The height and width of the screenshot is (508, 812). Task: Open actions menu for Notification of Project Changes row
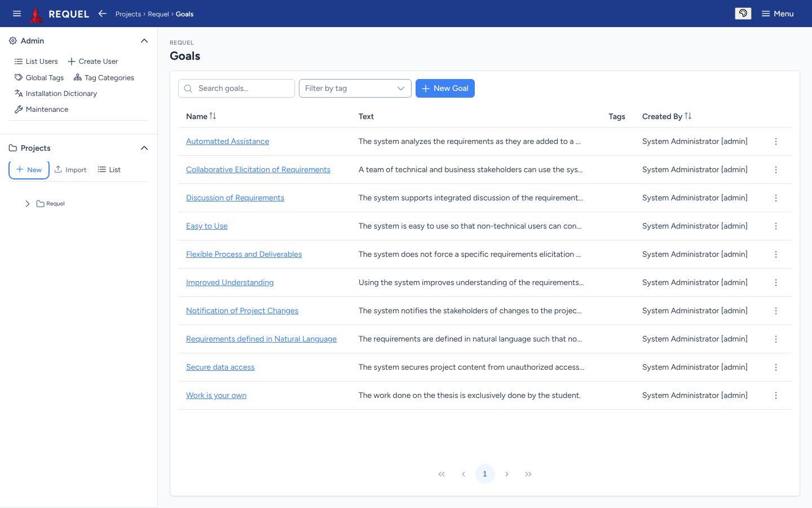click(x=776, y=311)
